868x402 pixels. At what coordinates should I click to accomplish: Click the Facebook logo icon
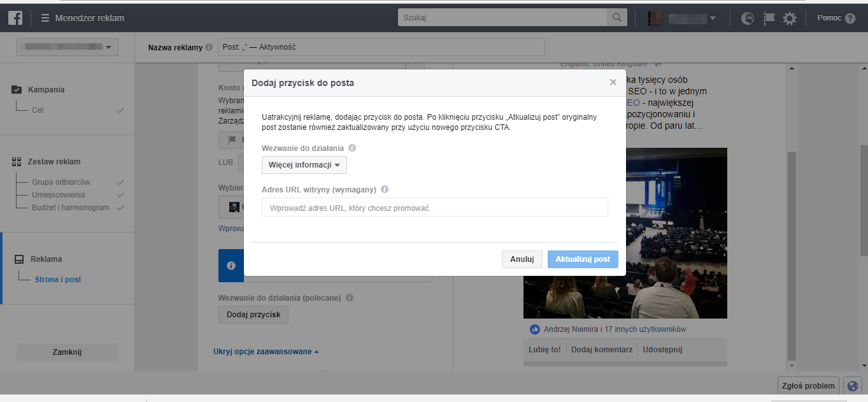(x=16, y=18)
